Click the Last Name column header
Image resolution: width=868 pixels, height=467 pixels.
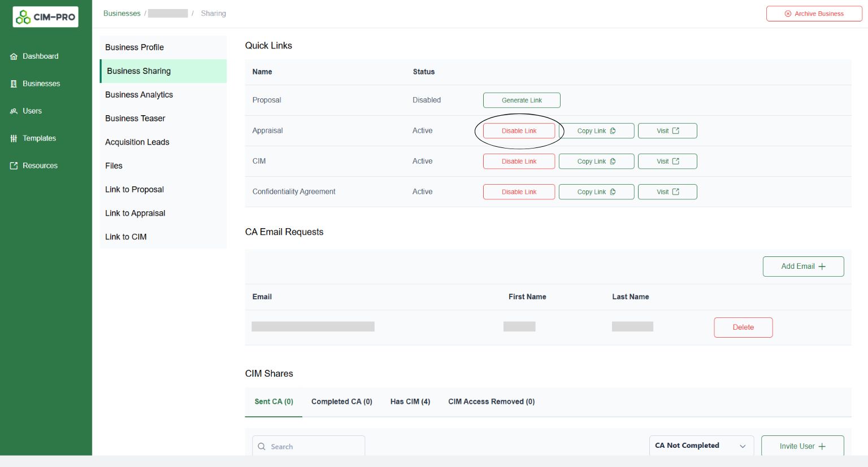coord(631,296)
